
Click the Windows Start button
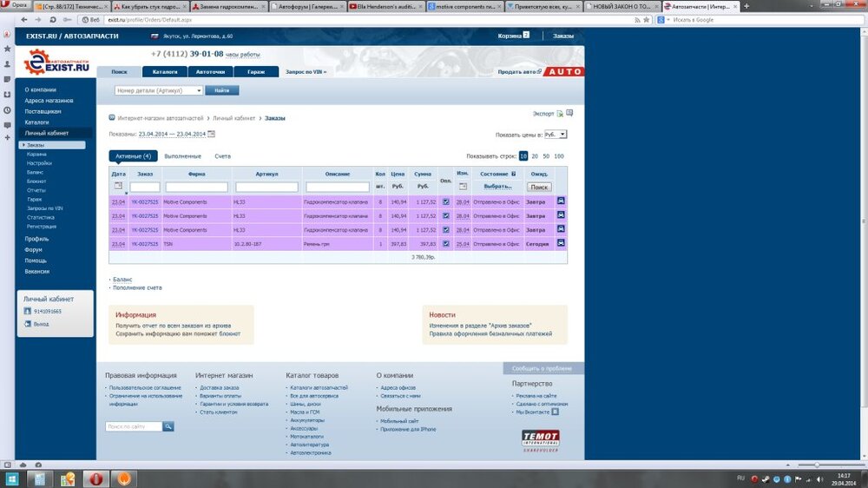tap(12, 478)
